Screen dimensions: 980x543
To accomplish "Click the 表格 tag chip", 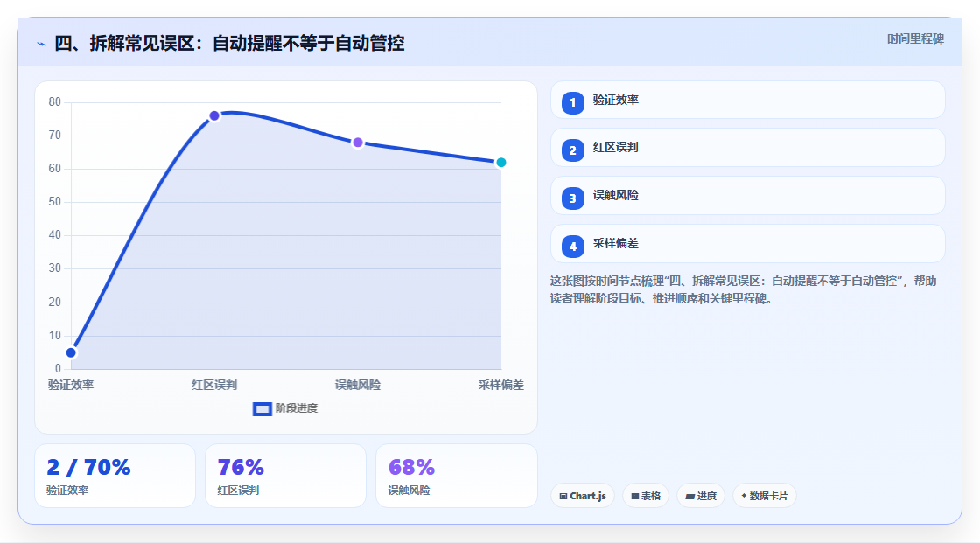I will tap(646, 496).
